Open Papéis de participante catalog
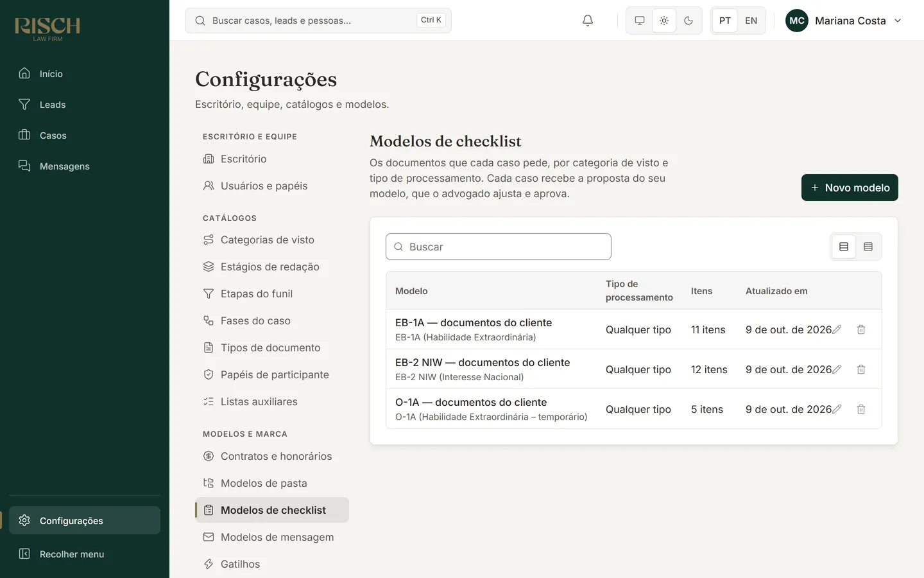The width and height of the screenshot is (924, 578). click(x=272, y=374)
